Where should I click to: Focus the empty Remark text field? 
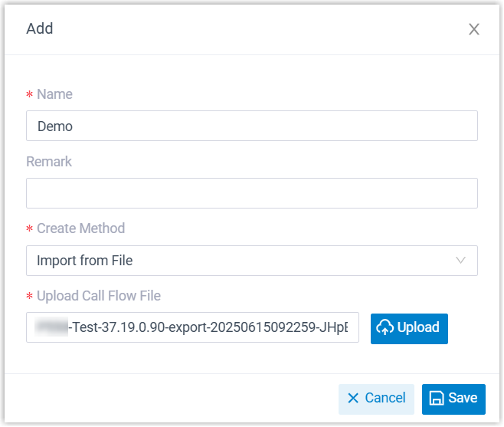[251, 193]
